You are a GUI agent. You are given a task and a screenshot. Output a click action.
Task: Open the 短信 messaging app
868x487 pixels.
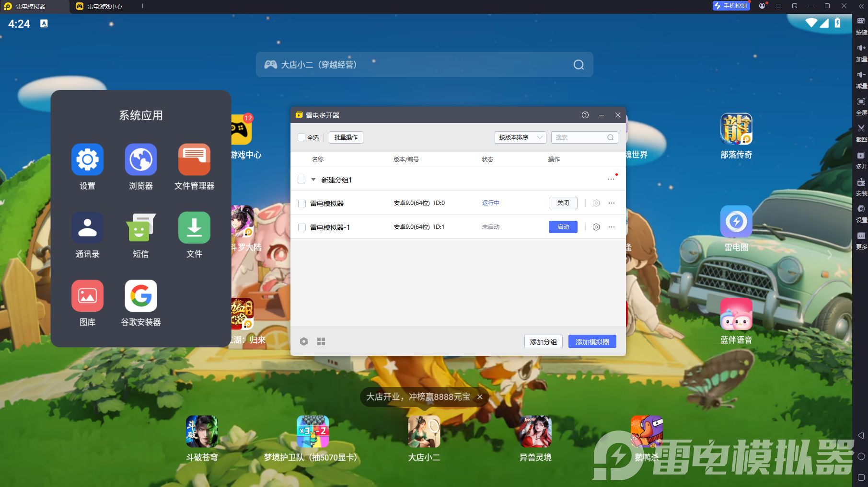coord(141,227)
